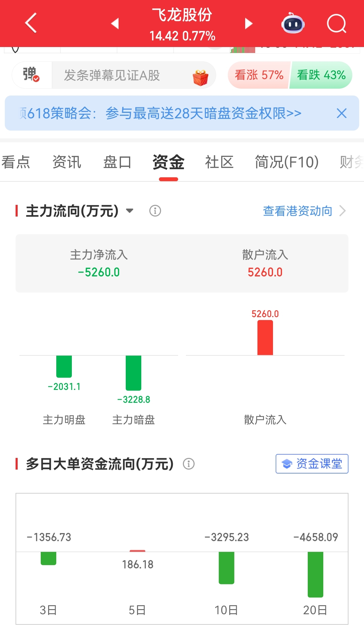The height and width of the screenshot is (637, 364).
Task: Tap the gift box icon
Action: coord(200,78)
